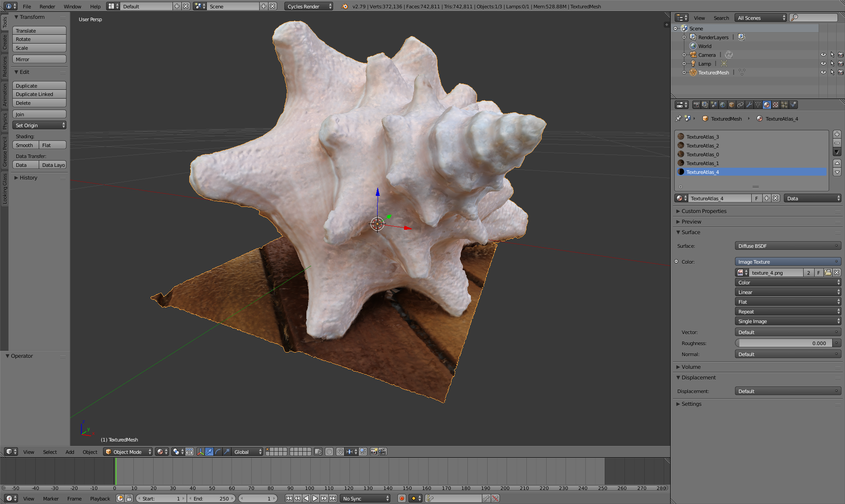Open the Window menu

tap(72, 6)
